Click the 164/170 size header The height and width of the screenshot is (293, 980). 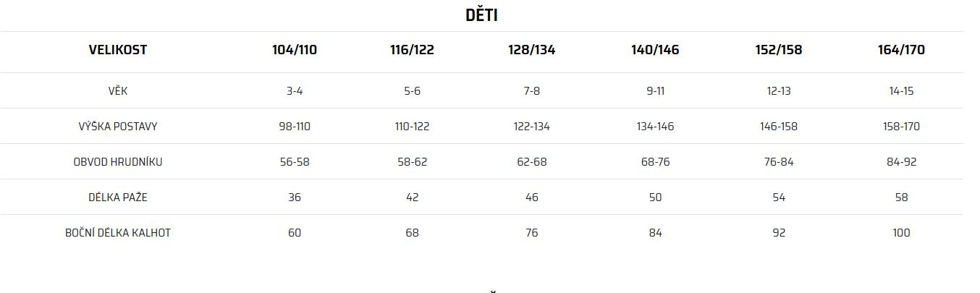click(901, 50)
